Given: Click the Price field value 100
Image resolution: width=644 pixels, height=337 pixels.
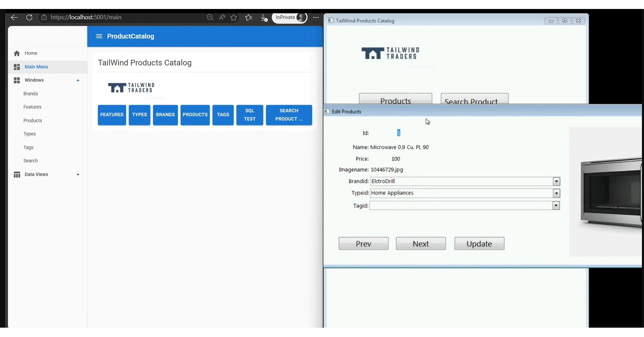Looking at the screenshot, I should [x=396, y=159].
